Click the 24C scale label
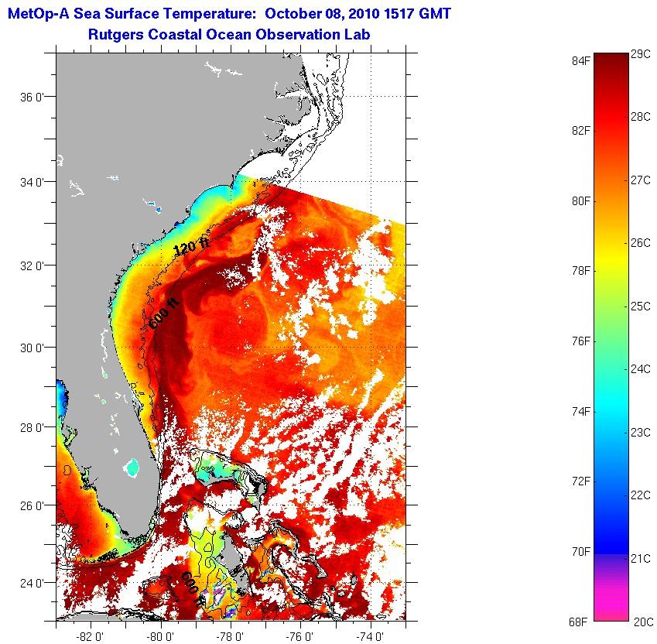The height and width of the screenshot is (644, 657). (641, 369)
